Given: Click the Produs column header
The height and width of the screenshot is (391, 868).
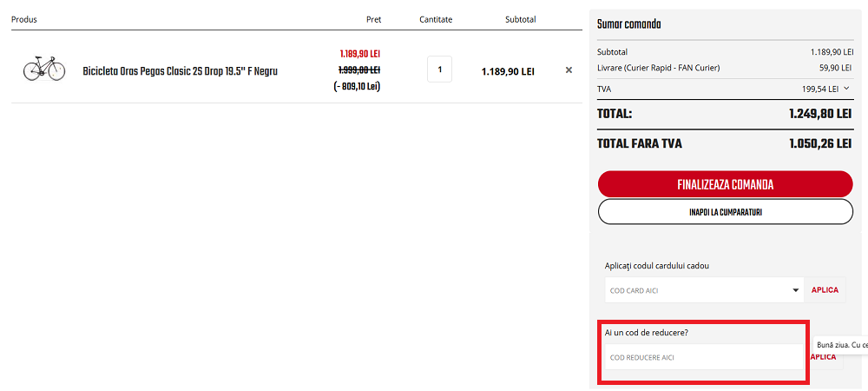Looking at the screenshot, I should pyautogui.click(x=24, y=19).
